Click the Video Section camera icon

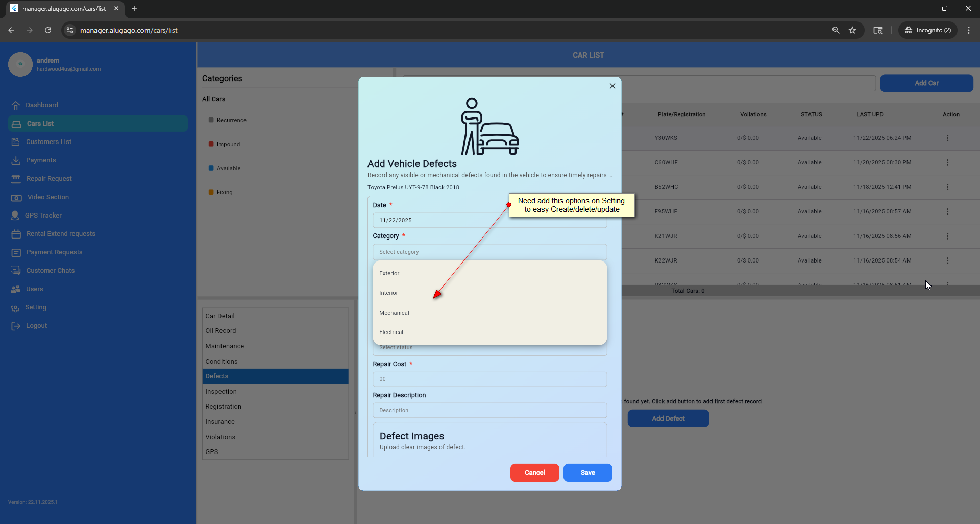point(16,197)
